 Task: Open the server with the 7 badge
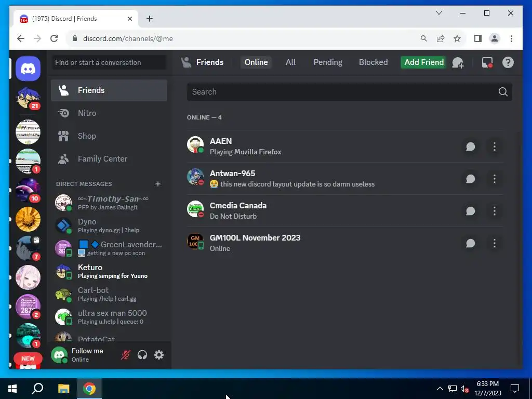click(x=28, y=248)
